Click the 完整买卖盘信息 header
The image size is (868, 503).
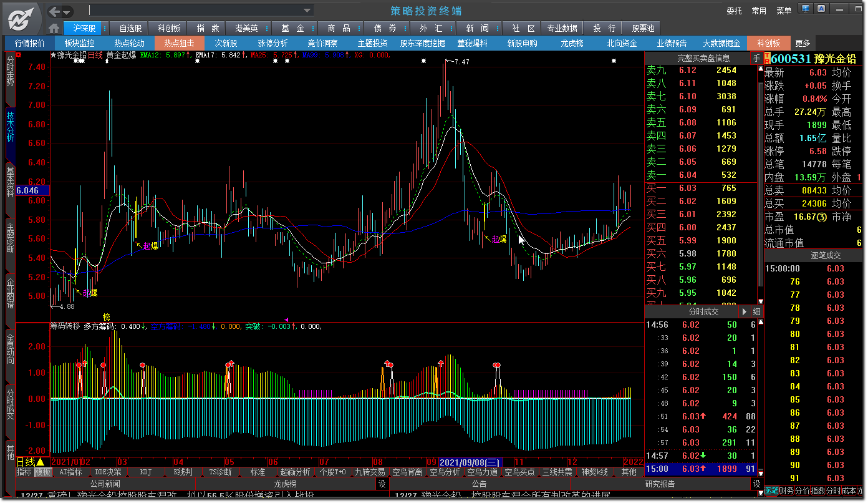(703, 58)
